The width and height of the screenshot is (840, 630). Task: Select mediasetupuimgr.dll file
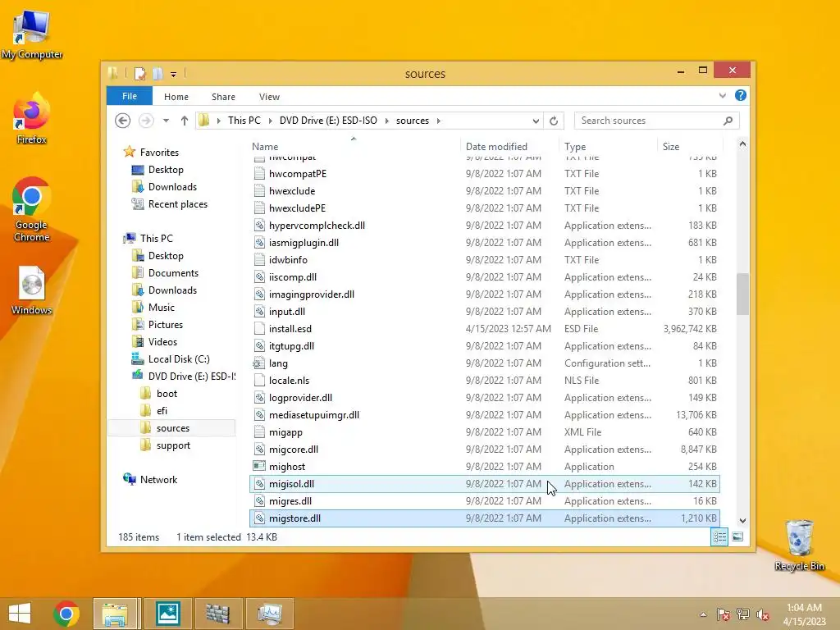tap(485, 414)
